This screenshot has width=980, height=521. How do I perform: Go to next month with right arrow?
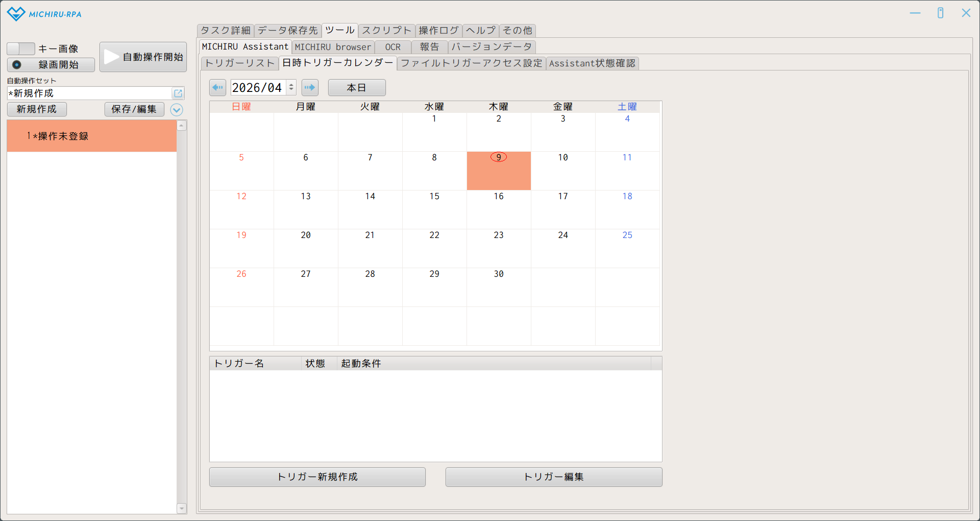[x=310, y=87]
